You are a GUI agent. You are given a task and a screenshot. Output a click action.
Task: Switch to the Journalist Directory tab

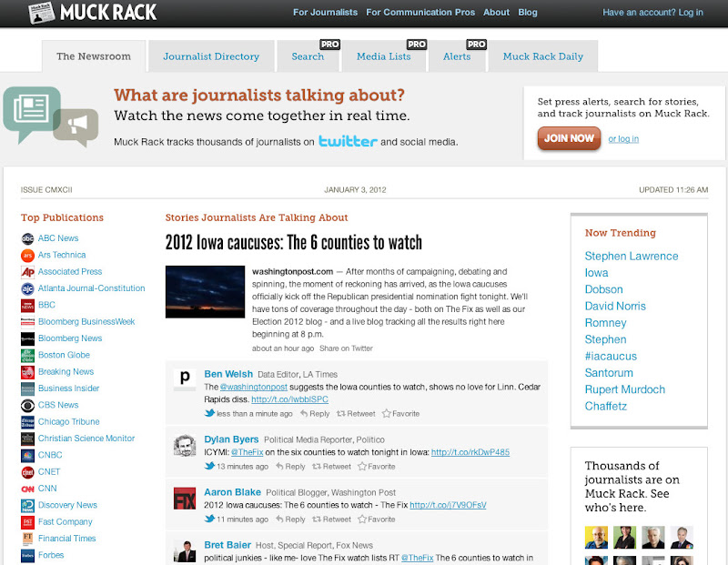pos(211,56)
